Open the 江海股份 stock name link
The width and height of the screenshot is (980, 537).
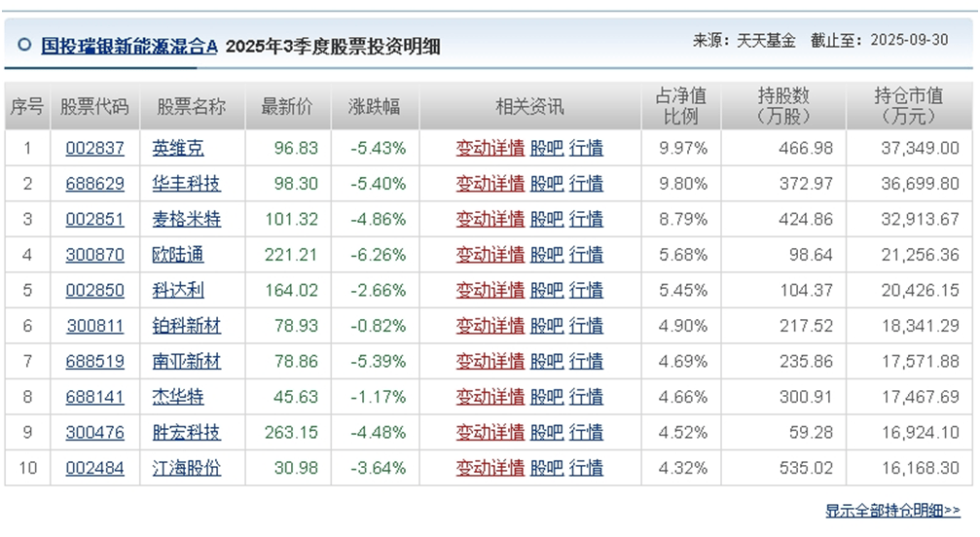[x=187, y=468]
